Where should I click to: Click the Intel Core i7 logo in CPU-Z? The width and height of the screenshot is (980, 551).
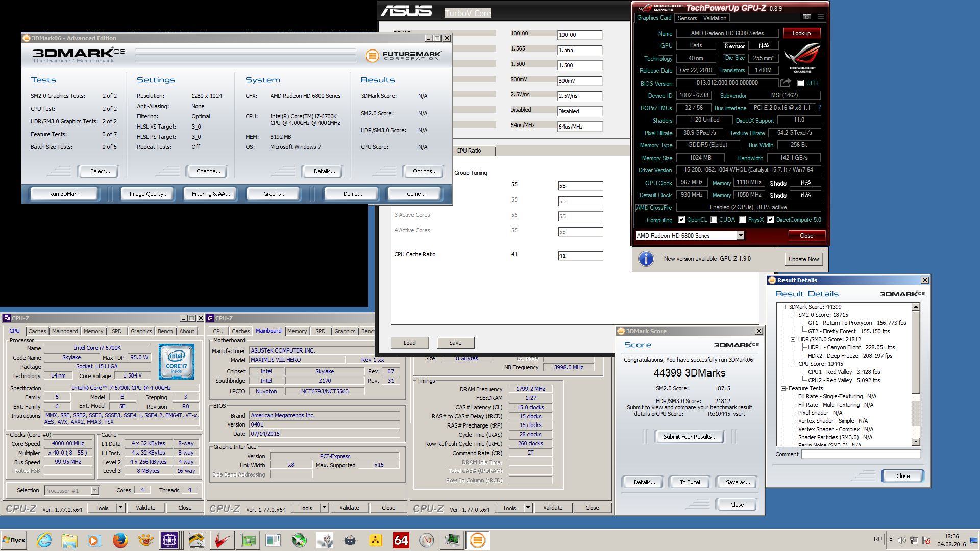click(x=177, y=361)
